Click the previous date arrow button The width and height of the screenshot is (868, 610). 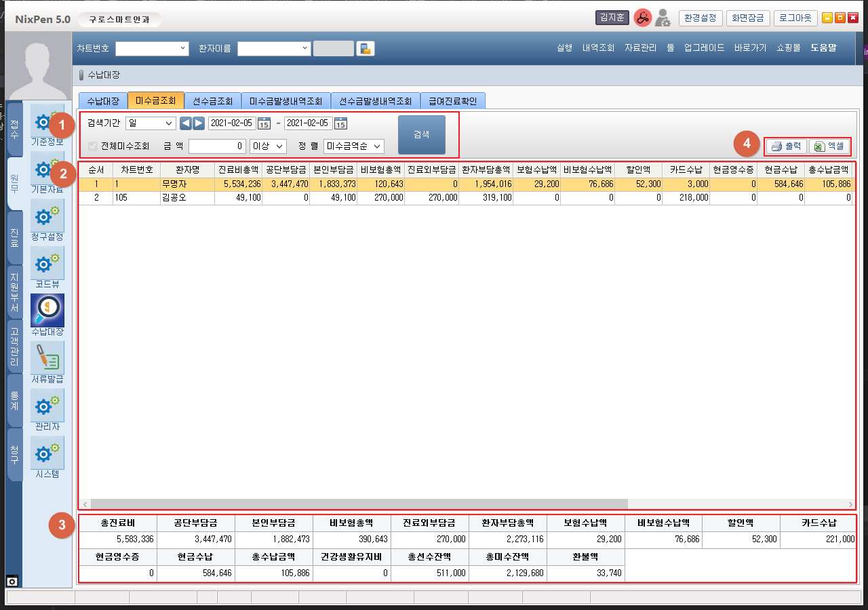[x=185, y=123]
